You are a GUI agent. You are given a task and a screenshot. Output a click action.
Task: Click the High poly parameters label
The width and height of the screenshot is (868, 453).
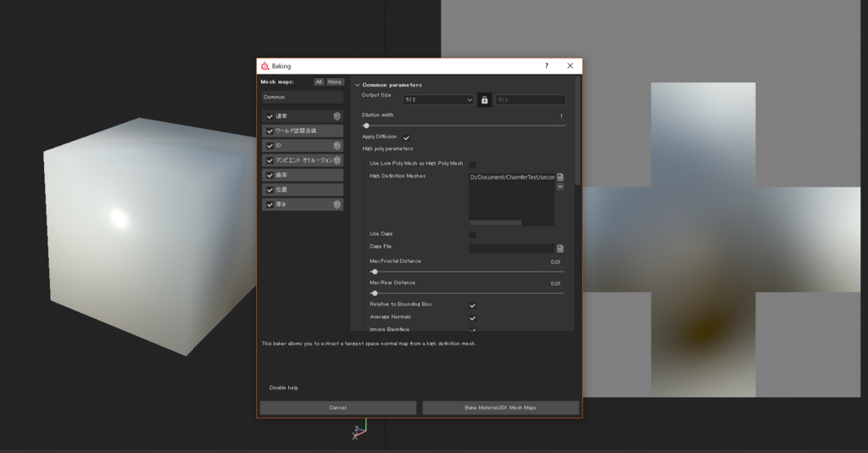(x=387, y=149)
